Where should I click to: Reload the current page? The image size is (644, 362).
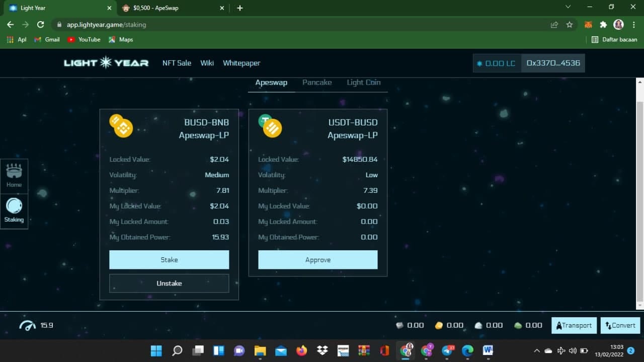tap(41, 24)
